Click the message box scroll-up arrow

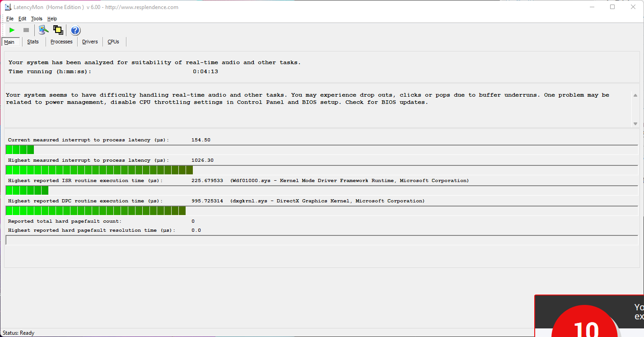tap(635, 95)
